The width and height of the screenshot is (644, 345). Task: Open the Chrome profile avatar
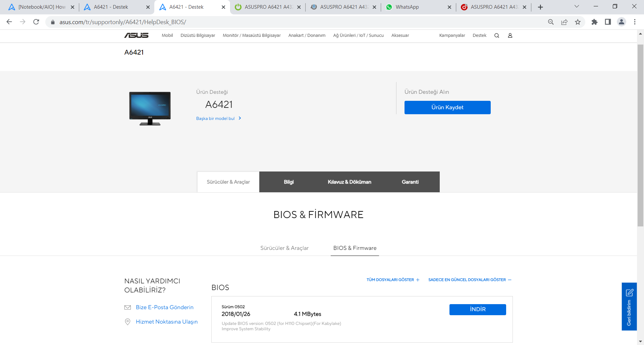pos(622,22)
